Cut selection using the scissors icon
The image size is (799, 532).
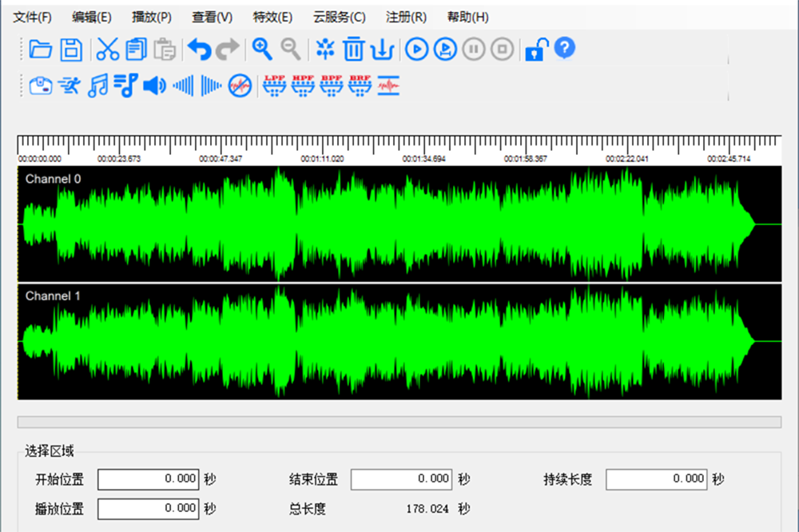(x=108, y=50)
